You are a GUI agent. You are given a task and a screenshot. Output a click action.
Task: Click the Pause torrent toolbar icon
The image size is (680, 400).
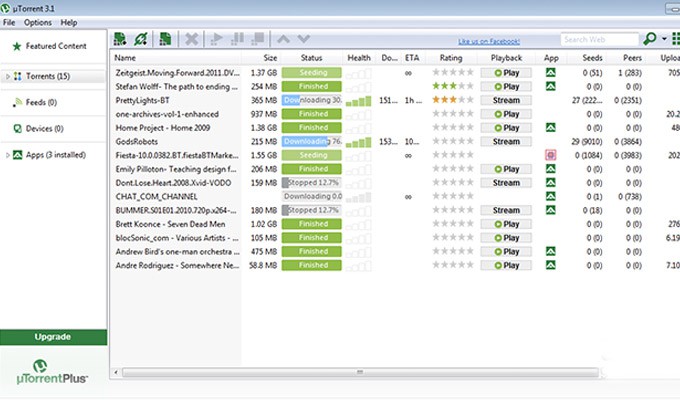click(x=237, y=39)
